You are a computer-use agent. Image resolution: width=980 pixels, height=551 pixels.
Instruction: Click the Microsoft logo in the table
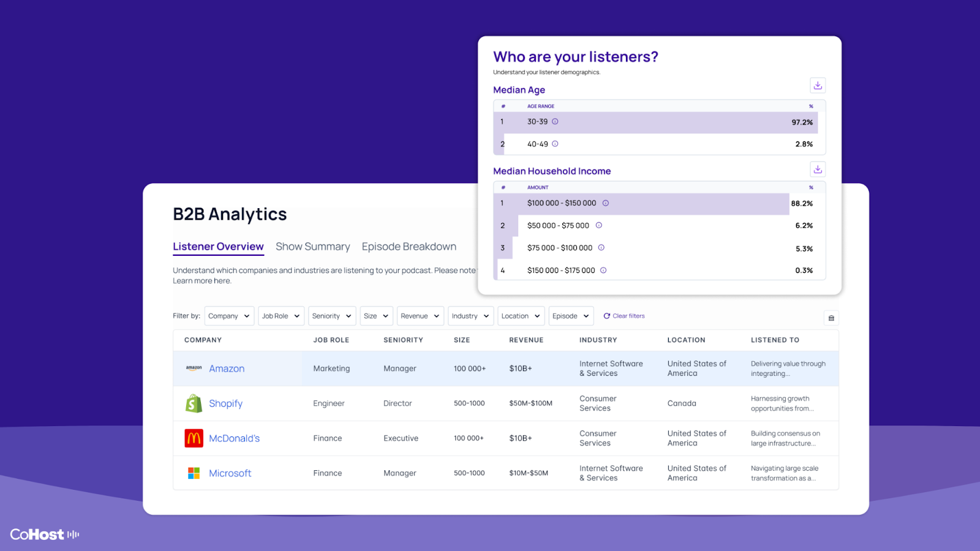point(194,473)
